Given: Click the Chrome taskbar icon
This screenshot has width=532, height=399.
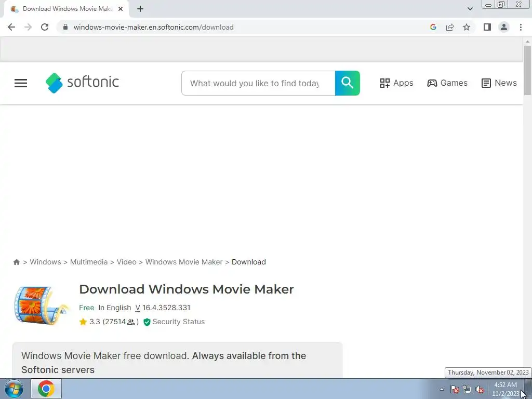Looking at the screenshot, I should [46, 389].
